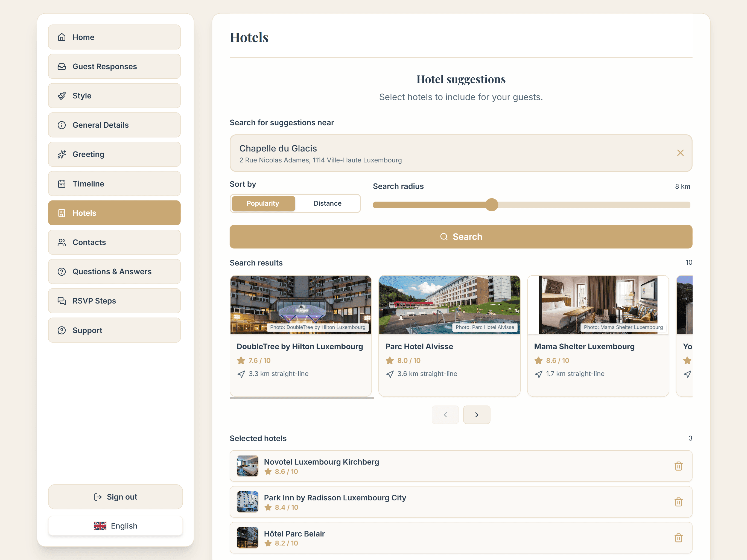
Task: Go to previous page of search results
Action: [445, 415]
